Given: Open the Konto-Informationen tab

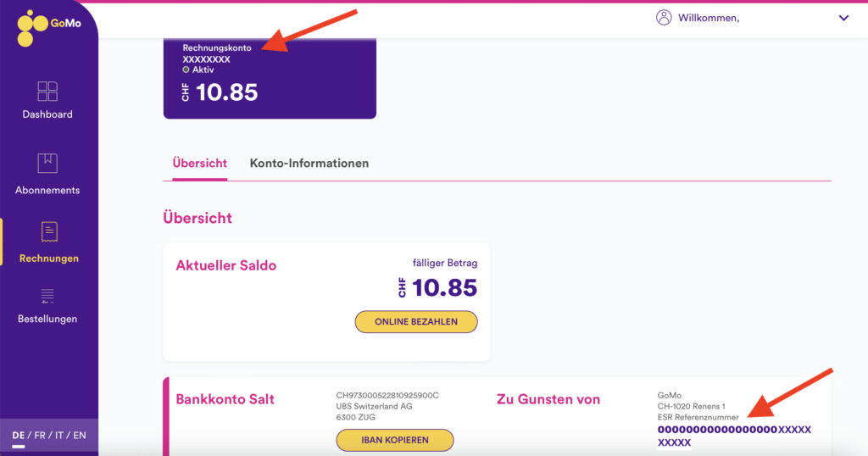Looking at the screenshot, I should (309, 163).
